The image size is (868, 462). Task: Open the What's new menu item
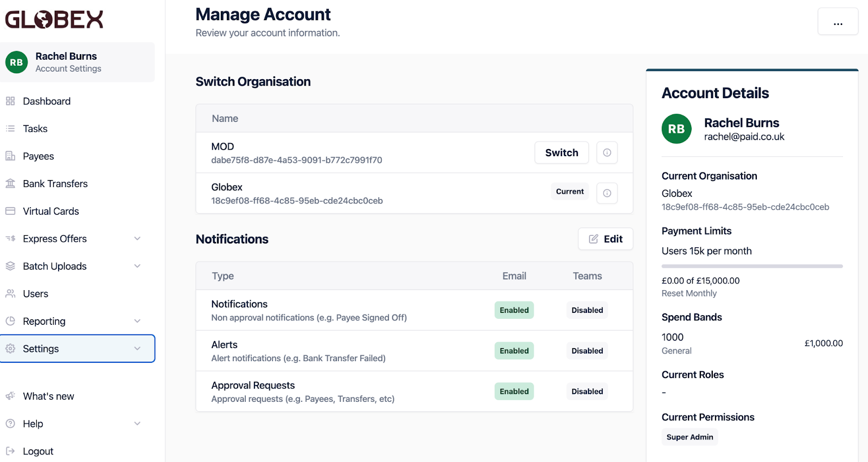tap(48, 396)
